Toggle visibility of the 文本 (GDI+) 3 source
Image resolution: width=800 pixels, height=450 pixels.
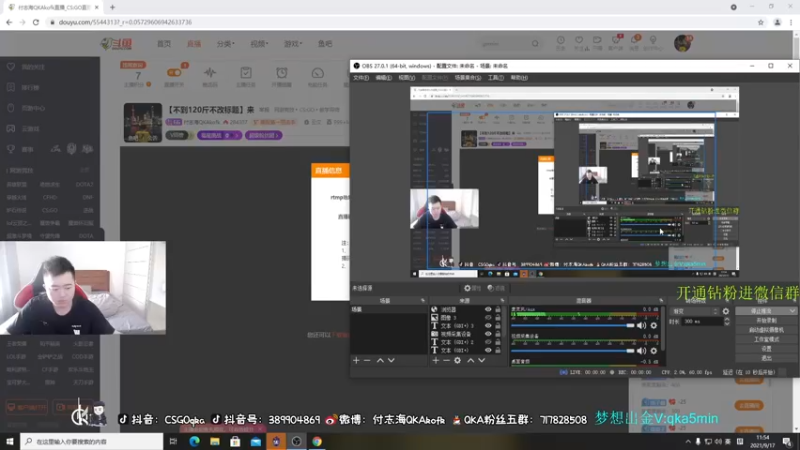[488, 326]
